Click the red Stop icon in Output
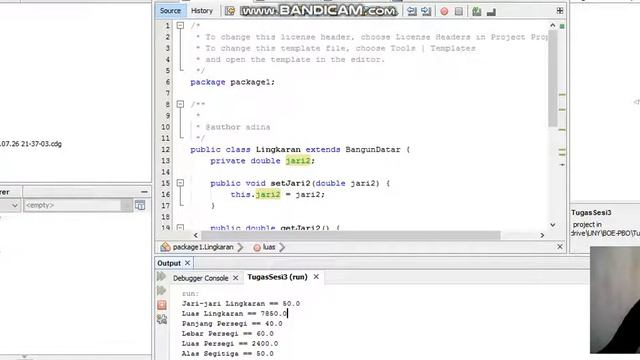 [162, 305]
